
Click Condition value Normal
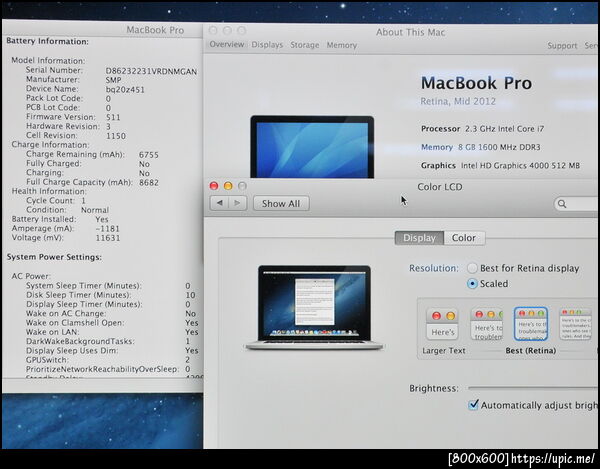[x=95, y=210]
